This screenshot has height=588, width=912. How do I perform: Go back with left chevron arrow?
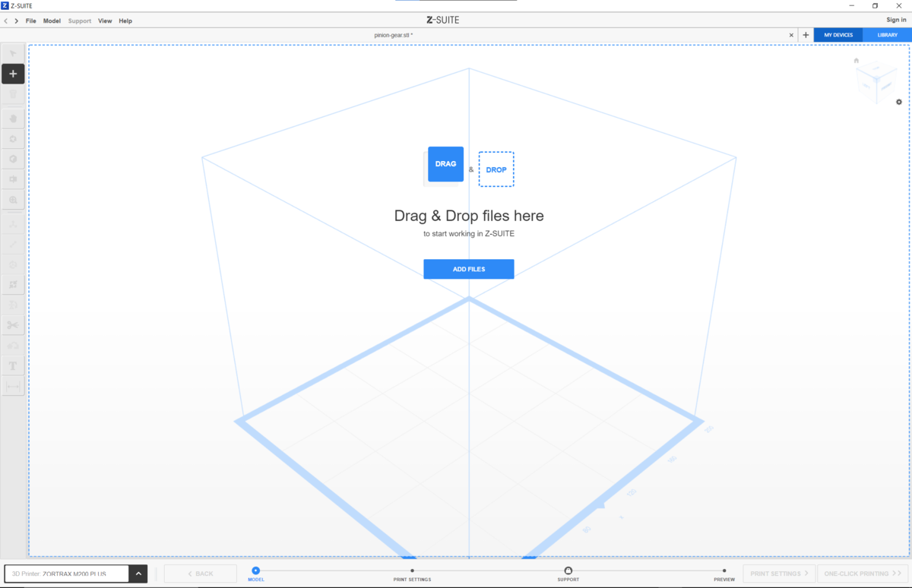coord(6,21)
